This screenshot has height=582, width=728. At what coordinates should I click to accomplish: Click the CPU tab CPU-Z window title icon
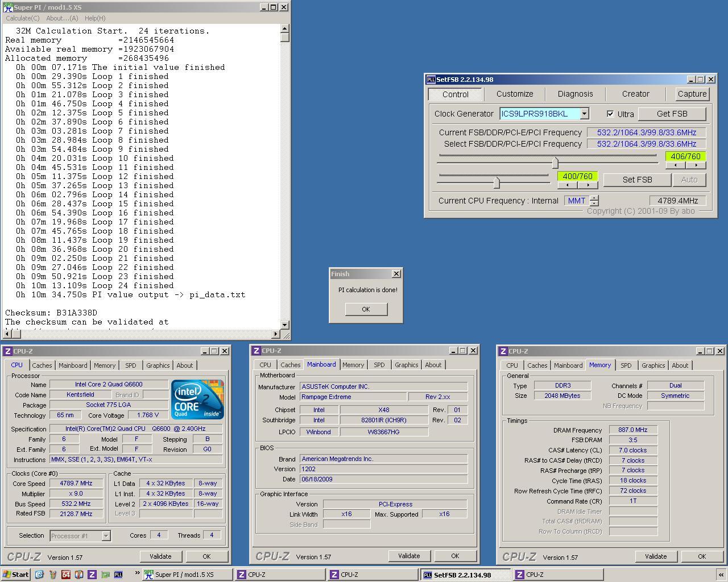[x=7, y=351]
